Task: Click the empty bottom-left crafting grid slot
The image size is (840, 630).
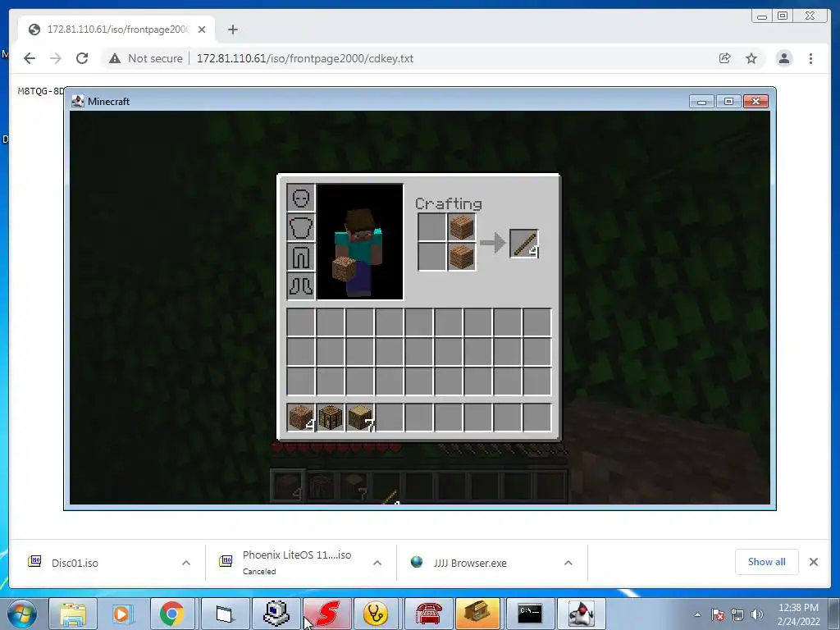Action: coord(431,257)
